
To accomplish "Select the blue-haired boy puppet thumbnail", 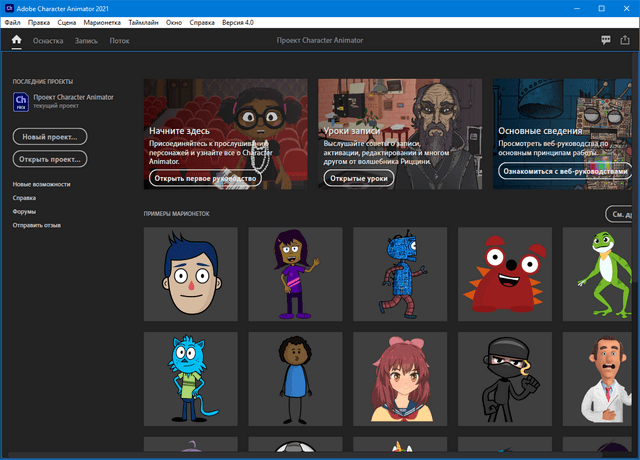I will point(190,274).
